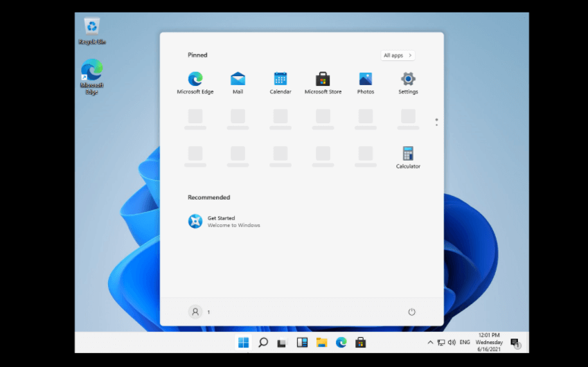Launch the pinned Mail app
Image resolution: width=588 pixels, height=367 pixels.
(238, 80)
